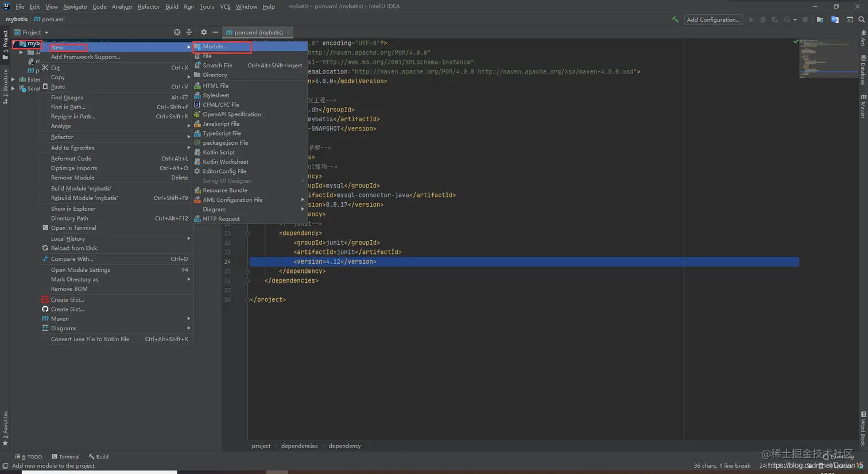868x474 pixels.
Task: Toggle the 1: Project side tab
Action: tap(5, 45)
